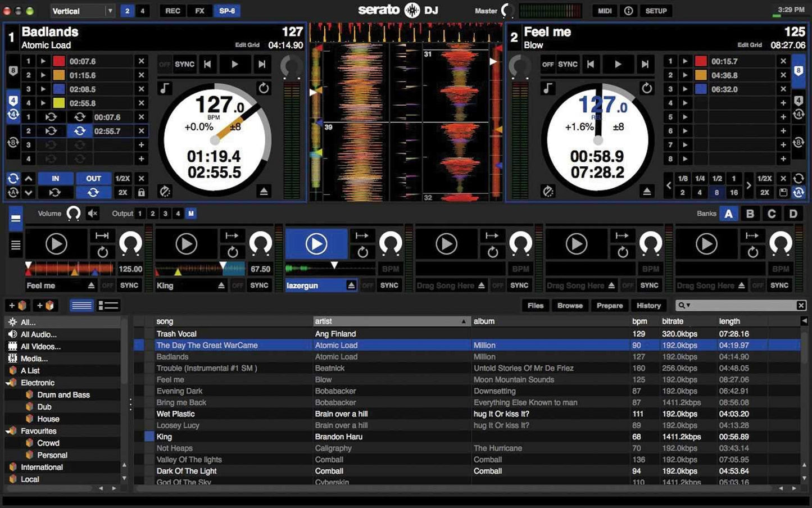Enable SYNC on deck 1
This screenshot has width=812, height=508.
[x=184, y=64]
